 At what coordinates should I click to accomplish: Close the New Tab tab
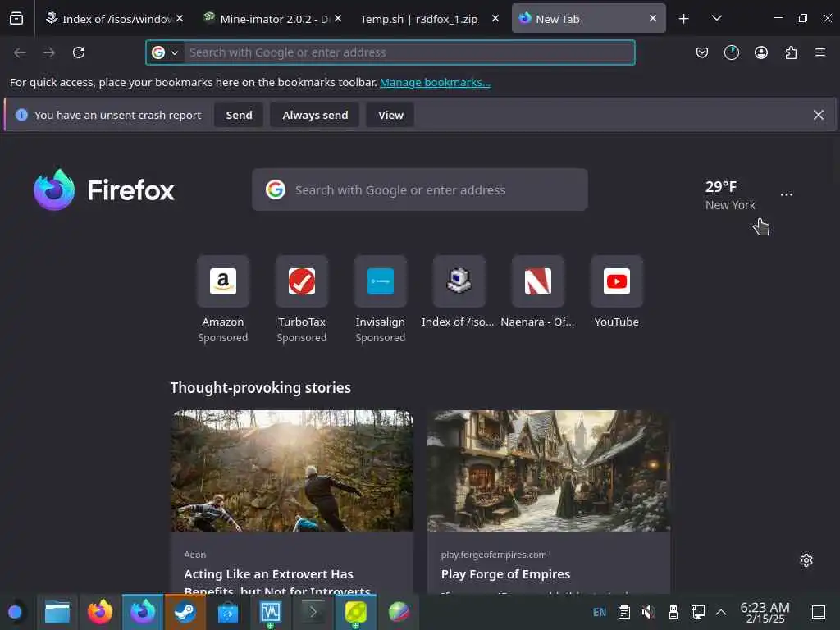coord(653,18)
